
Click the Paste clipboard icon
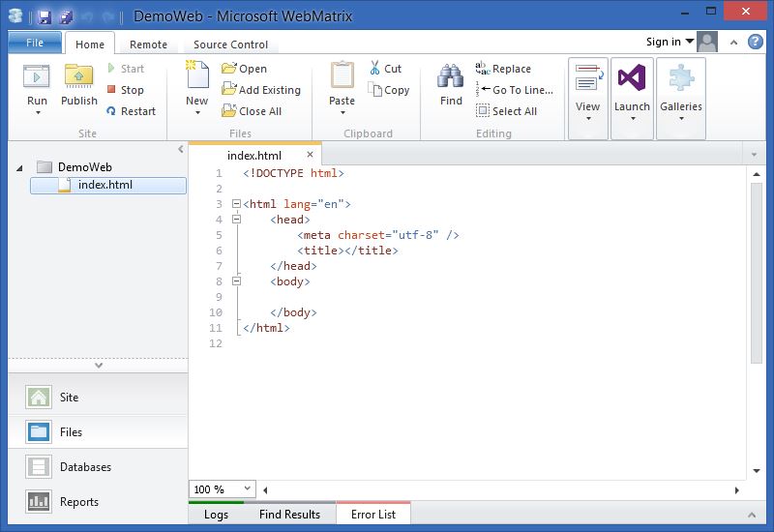pyautogui.click(x=342, y=77)
